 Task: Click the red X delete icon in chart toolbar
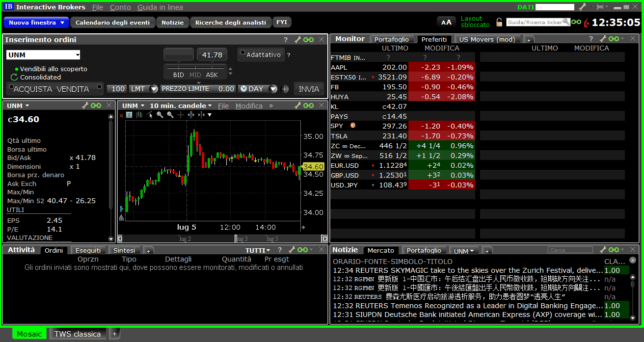121,115
